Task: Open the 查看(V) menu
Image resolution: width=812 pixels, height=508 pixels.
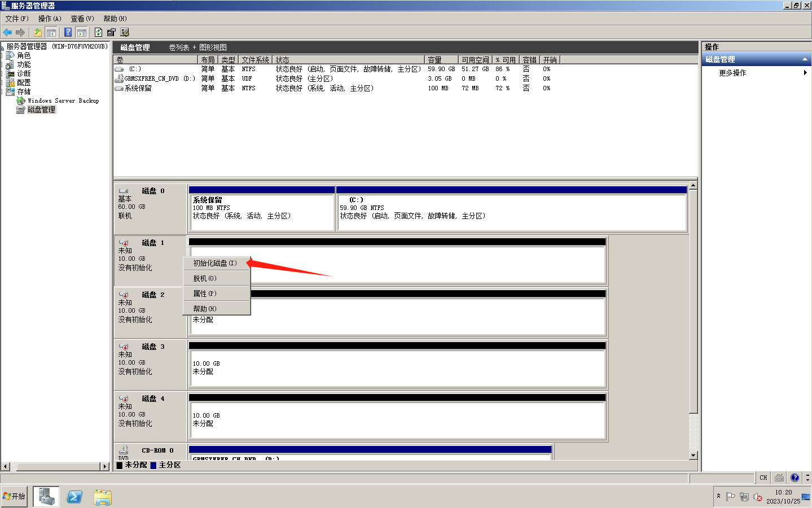Action: 82,19
